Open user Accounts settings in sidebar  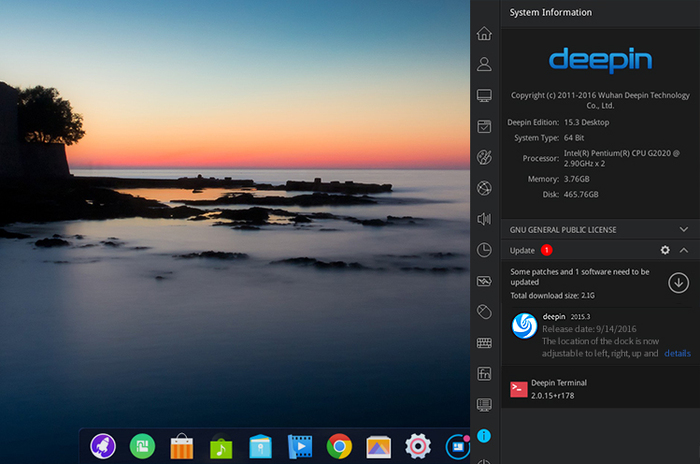click(484, 65)
